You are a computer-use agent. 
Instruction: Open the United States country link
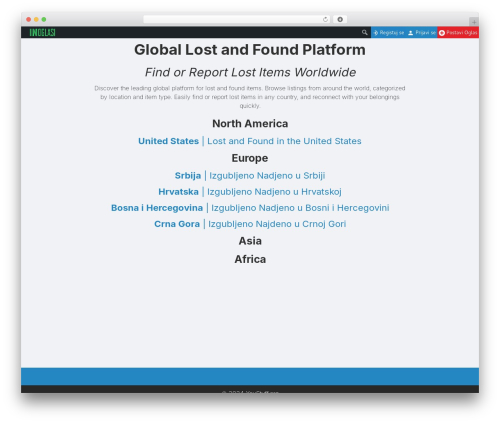pyautogui.click(x=168, y=141)
